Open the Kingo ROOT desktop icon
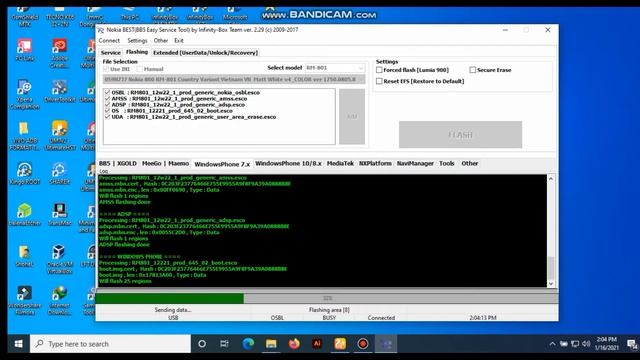 tap(24, 173)
